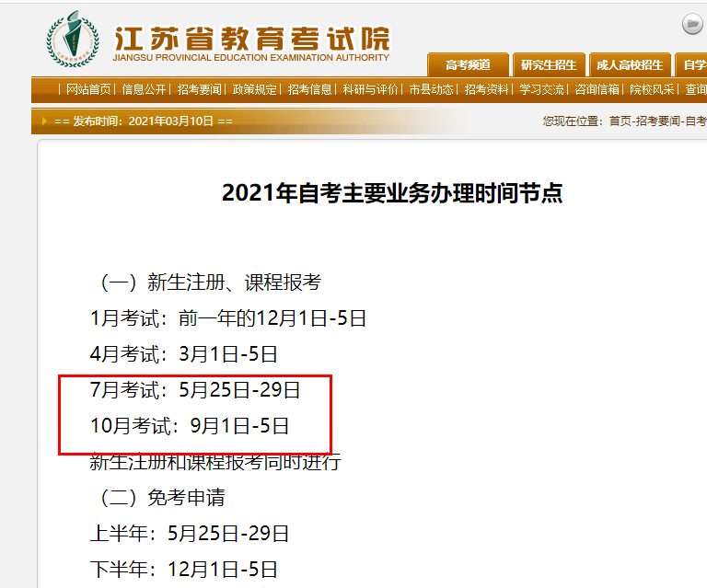Click line 4月考试：3月1日-5日
Image resolution: width=707 pixels, height=588 pixels.
tap(183, 353)
